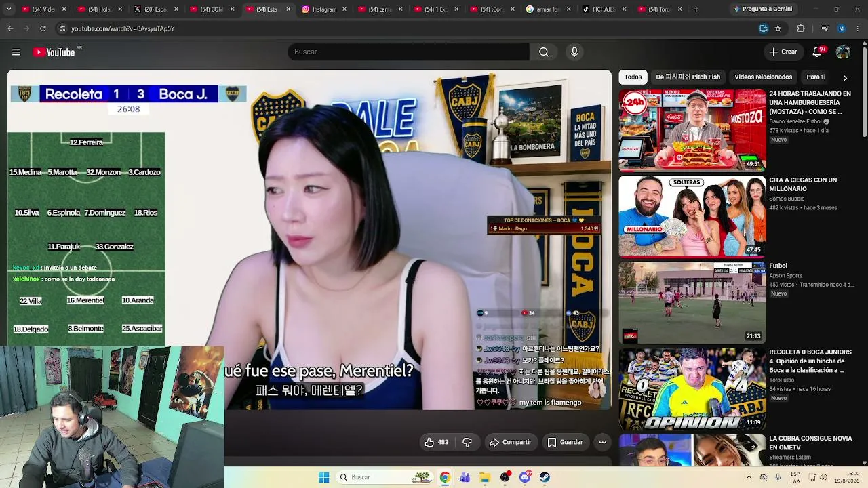Open the YouTube account avatar menu
The width and height of the screenshot is (868, 488).
[843, 52]
